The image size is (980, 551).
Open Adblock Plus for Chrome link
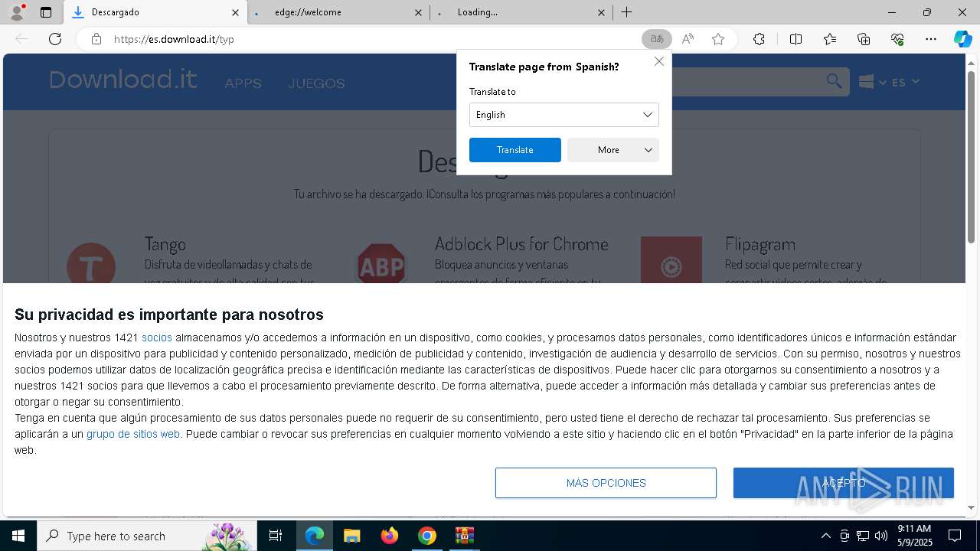click(x=521, y=244)
